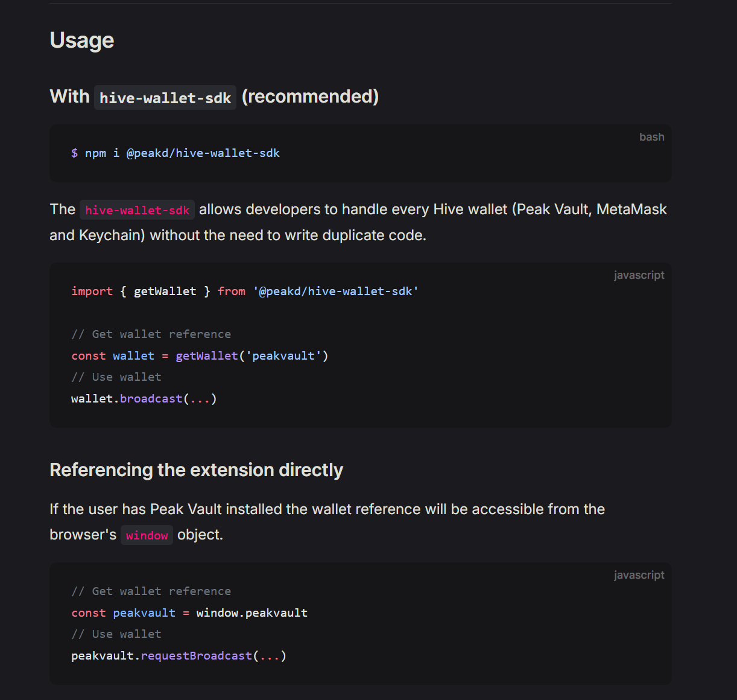The image size is (737, 700).
Task: Click the pink "hive-wallet-sdk" inline code
Action: (138, 210)
